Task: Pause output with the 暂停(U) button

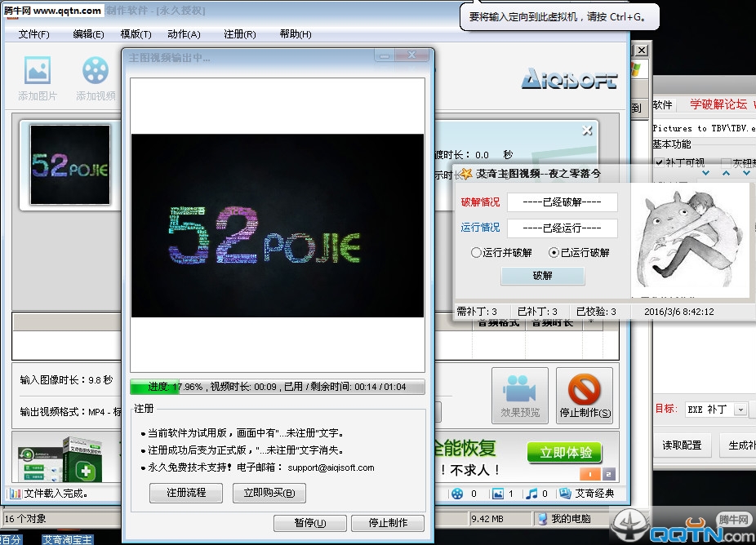Action: [310, 523]
